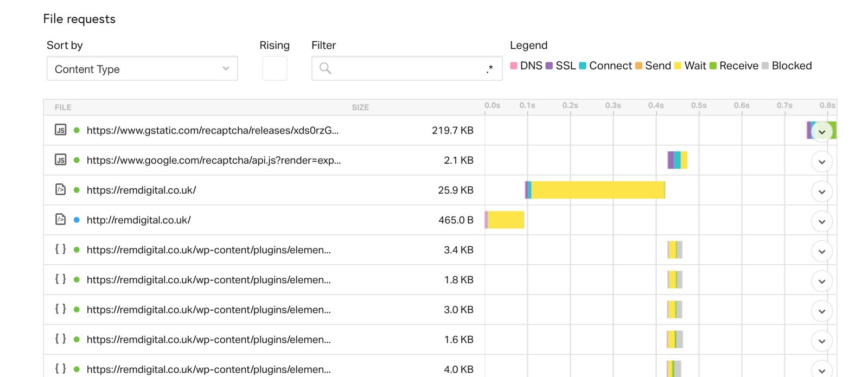Toggle the Rising checkbox
This screenshot has width=868, height=377.
275,68
